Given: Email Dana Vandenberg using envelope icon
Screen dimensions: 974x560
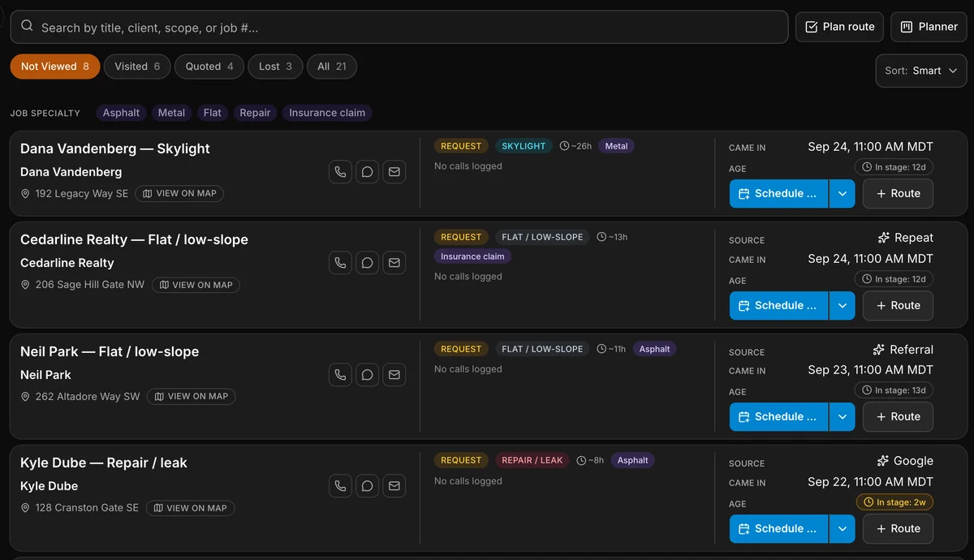Looking at the screenshot, I should click(394, 172).
